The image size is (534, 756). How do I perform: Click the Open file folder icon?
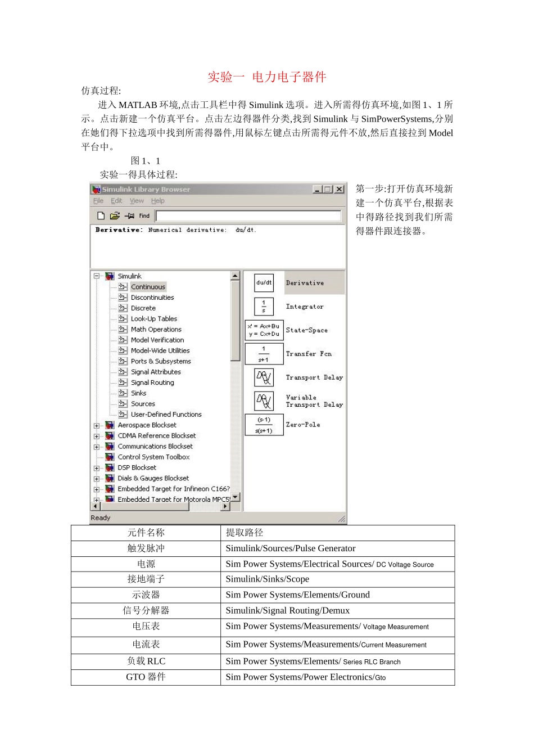coord(115,215)
